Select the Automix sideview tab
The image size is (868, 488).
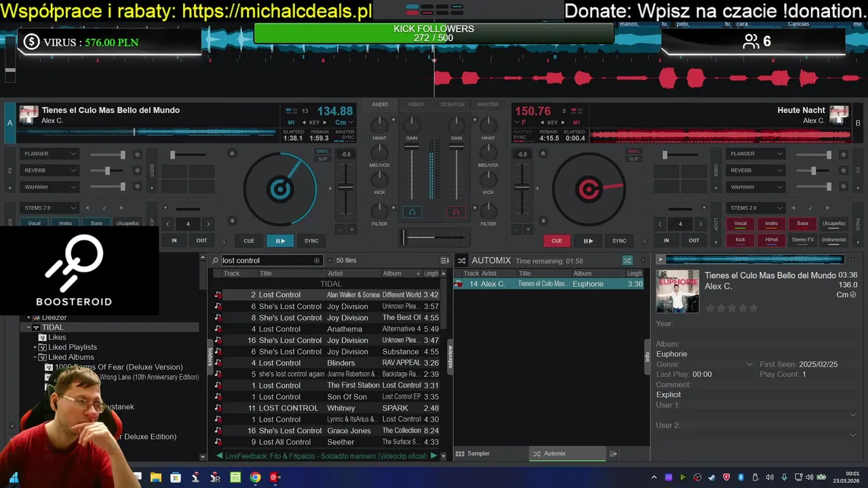(x=568, y=453)
